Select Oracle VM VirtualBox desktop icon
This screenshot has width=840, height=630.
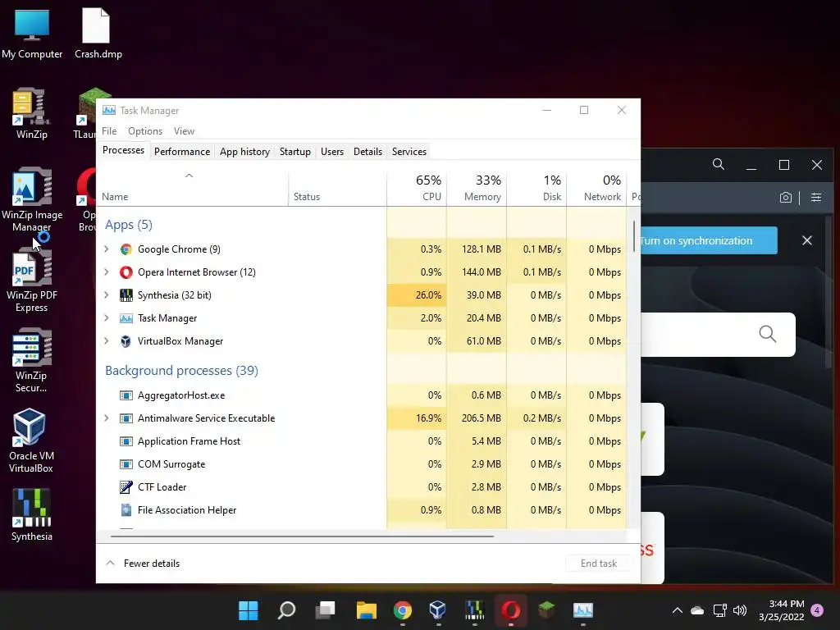(x=30, y=441)
